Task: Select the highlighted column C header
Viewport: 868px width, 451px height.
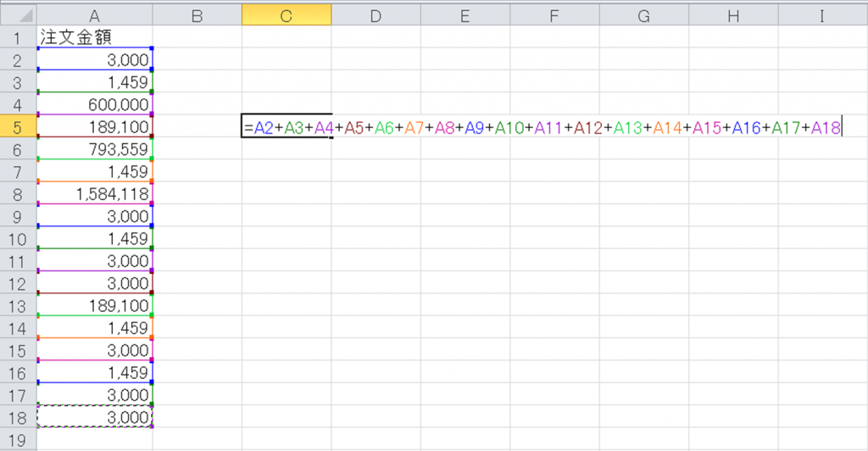Action: 286,14
